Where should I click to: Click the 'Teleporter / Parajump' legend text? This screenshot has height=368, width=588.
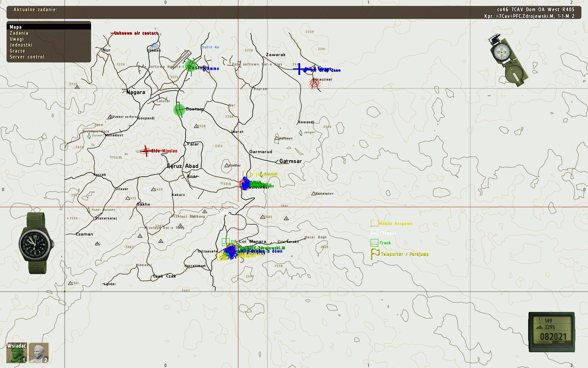[x=405, y=254]
